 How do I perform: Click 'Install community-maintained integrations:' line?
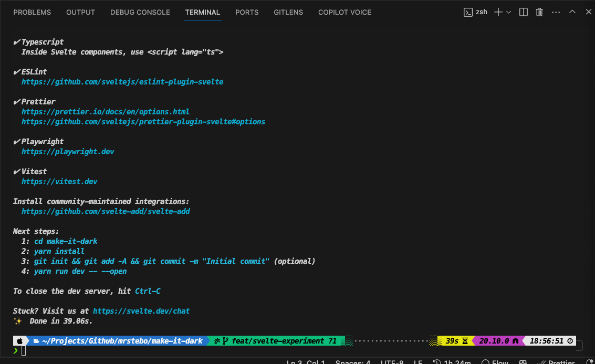click(x=101, y=201)
